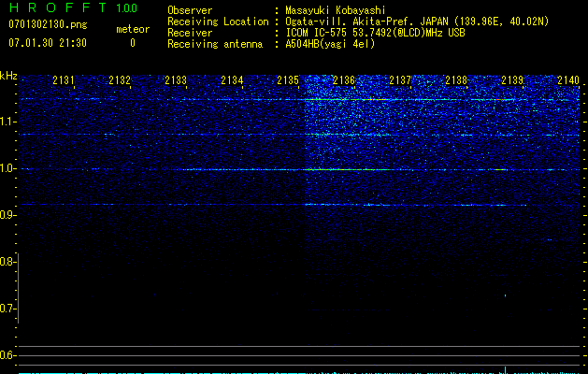Click receiver ICOM IC-575 53.7492 MHz text

point(375,33)
